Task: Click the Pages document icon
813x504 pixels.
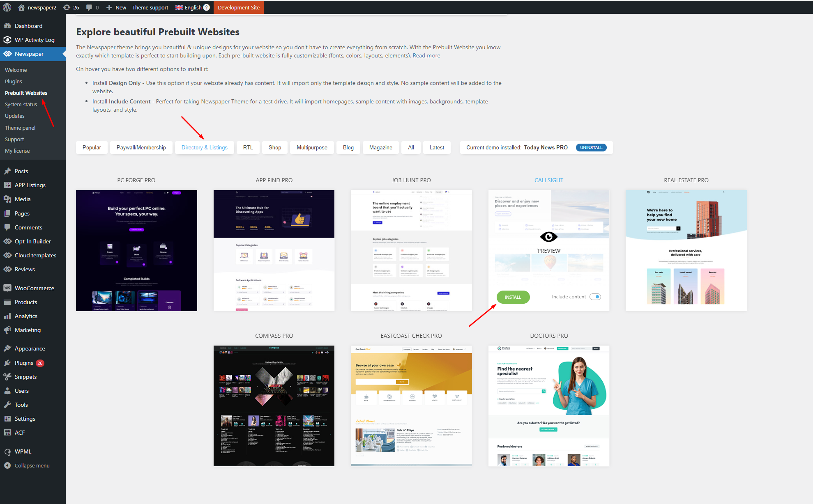Action: point(7,213)
